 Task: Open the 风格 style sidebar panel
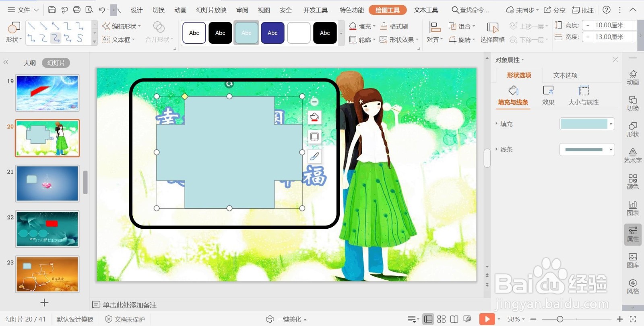633,287
